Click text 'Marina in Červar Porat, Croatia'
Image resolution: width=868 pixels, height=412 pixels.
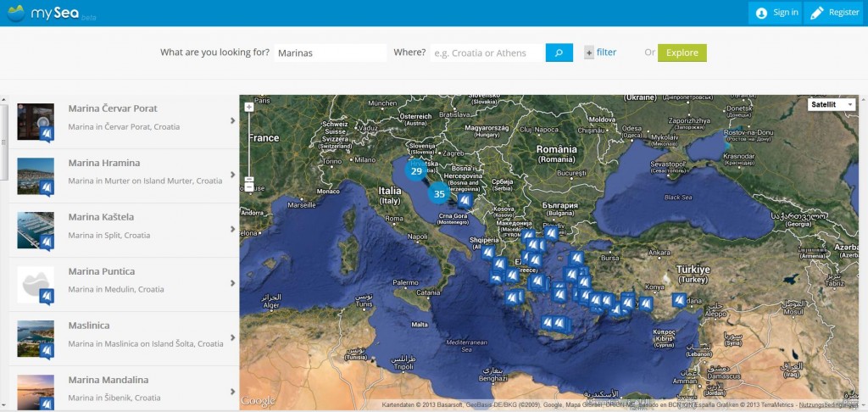click(x=124, y=127)
